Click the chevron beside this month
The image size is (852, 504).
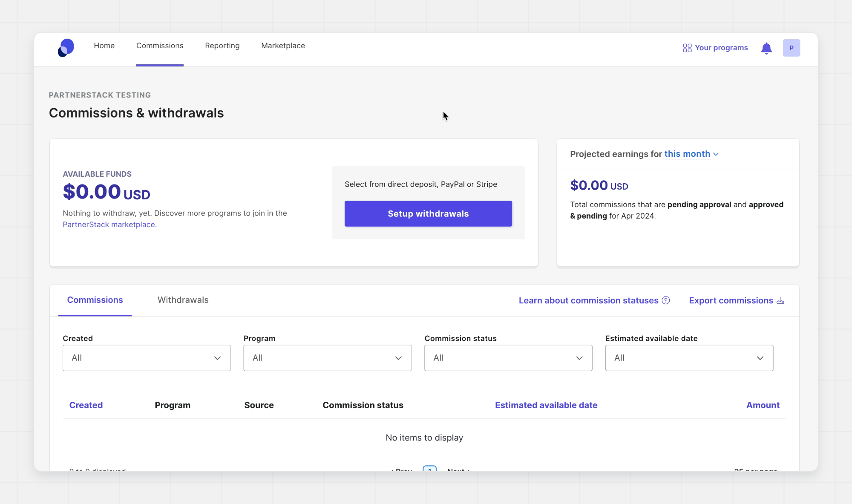[716, 154]
